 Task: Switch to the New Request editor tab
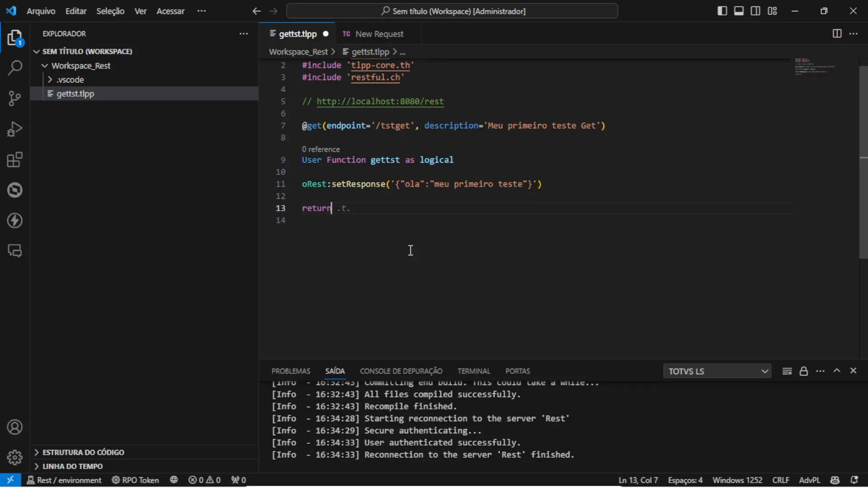tap(379, 34)
